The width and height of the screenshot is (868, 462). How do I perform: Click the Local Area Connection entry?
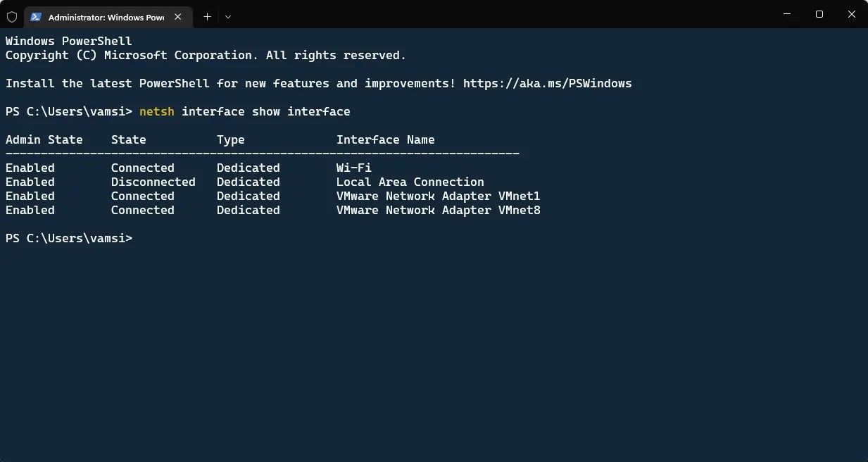tap(410, 182)
